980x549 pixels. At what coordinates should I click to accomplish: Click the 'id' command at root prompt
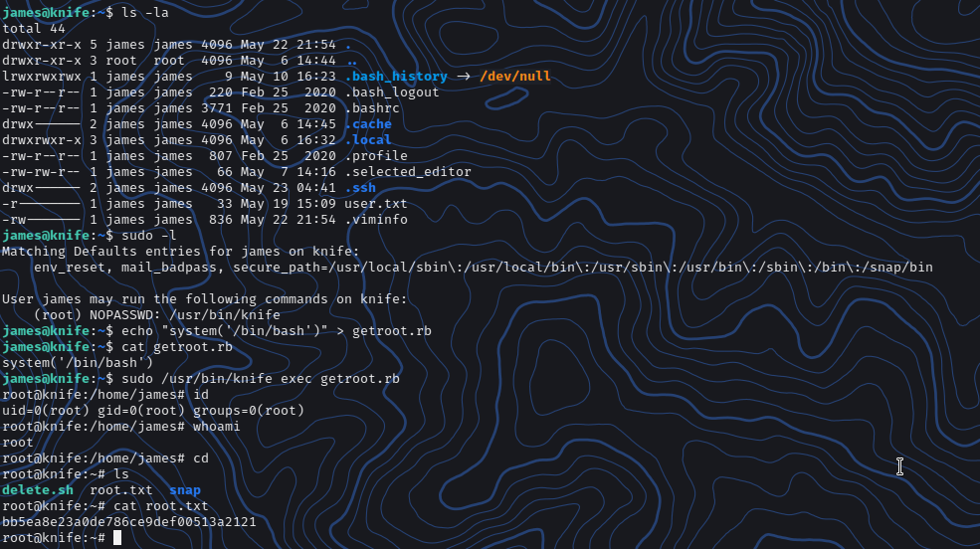[x=201, y=395]
